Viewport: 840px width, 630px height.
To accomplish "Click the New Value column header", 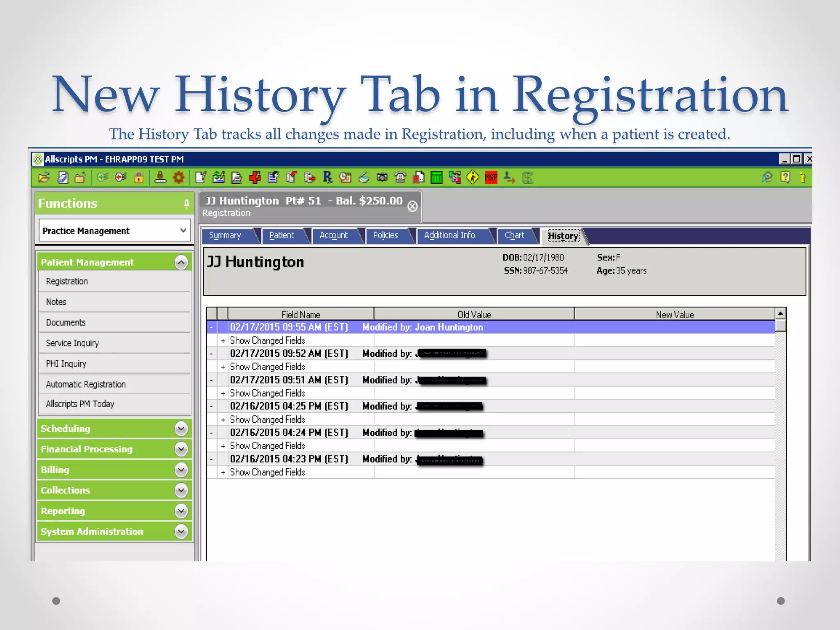I will tap(675, 315).
